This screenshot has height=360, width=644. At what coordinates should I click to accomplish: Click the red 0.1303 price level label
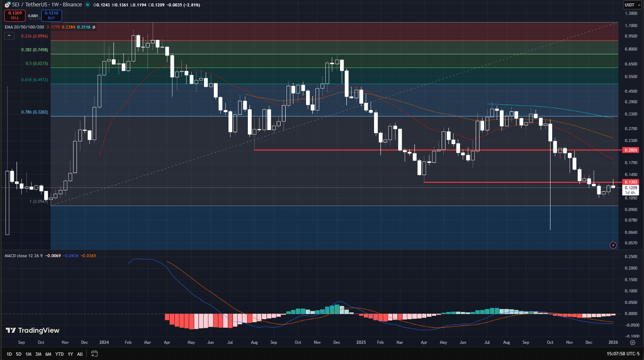[631, 181]
